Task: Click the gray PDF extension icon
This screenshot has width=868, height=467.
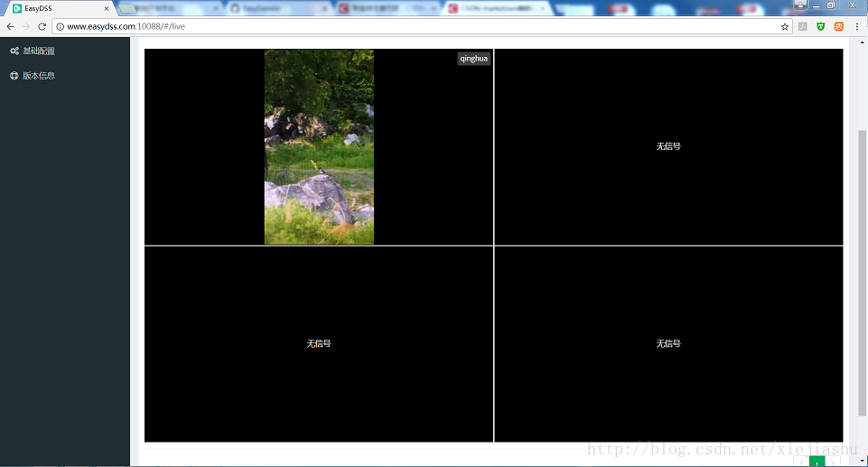Action: pos(803,26)
